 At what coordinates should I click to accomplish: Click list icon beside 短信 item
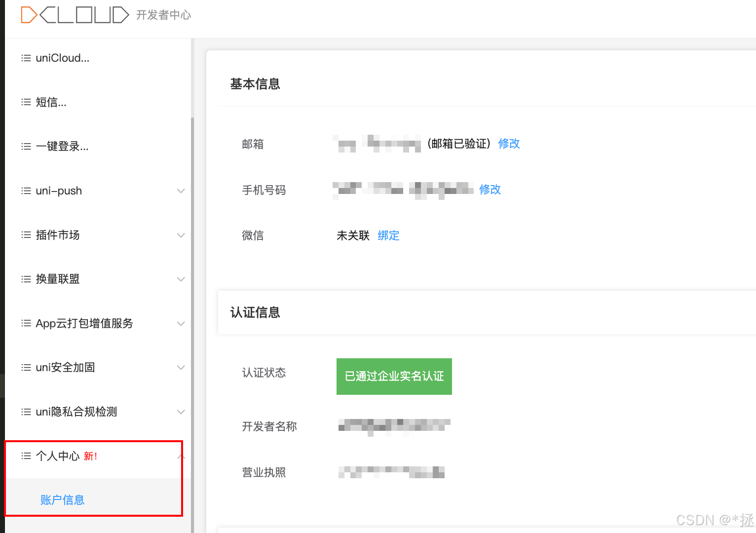[x=26, y=102]
